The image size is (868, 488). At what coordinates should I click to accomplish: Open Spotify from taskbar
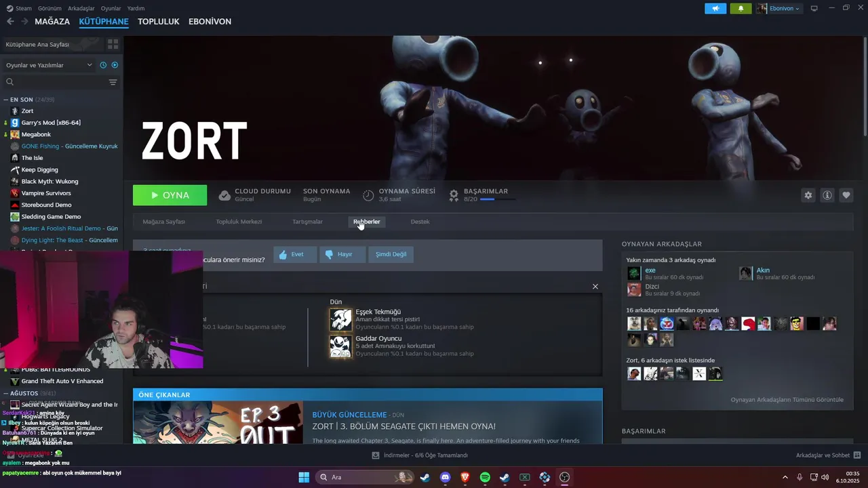485,477
